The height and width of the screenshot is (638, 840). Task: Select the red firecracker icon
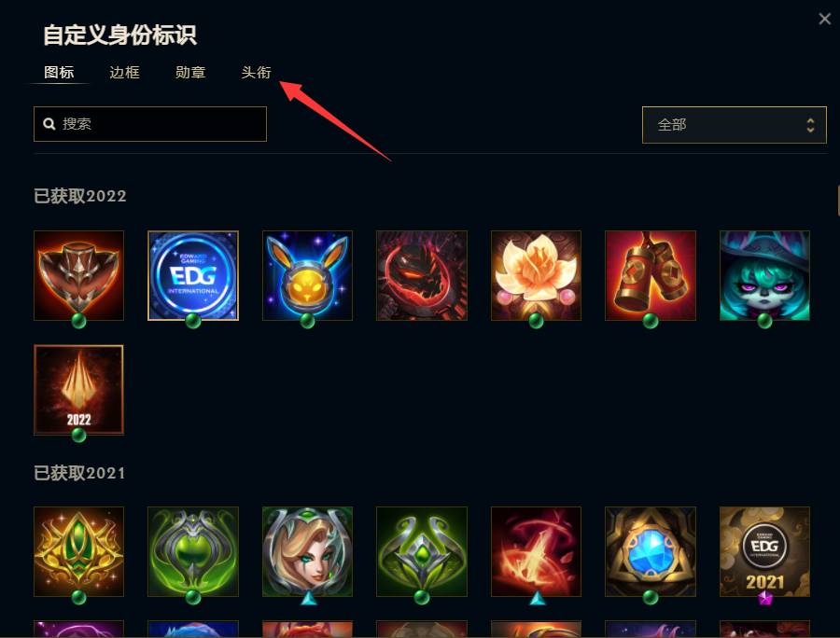pyautogui.click(x=651, y=276)
